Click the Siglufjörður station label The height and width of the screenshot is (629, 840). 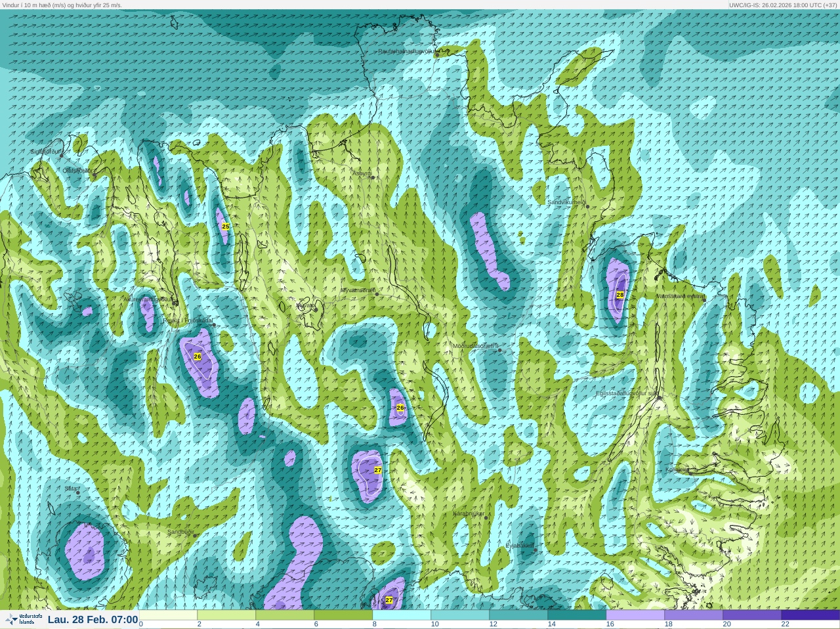pos(45,152)
